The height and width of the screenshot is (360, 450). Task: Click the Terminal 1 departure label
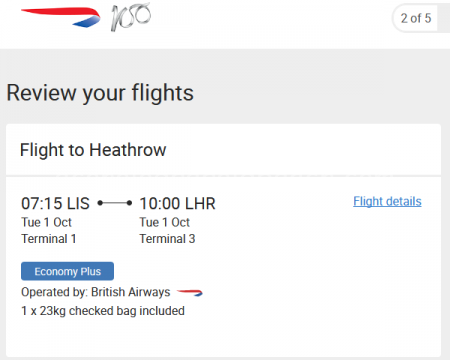[x=49, y=239]
